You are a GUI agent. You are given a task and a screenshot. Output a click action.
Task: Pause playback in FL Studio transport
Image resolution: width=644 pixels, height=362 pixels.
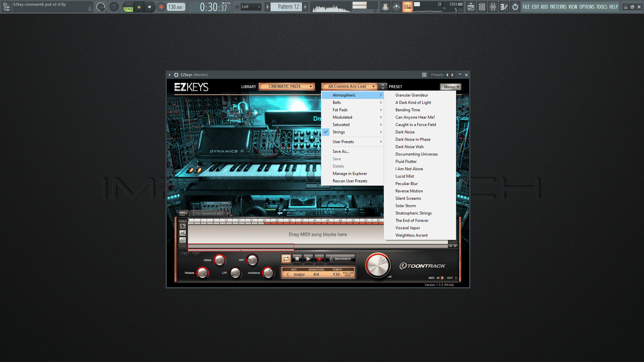pyautogui.click(x=139, y=7)
